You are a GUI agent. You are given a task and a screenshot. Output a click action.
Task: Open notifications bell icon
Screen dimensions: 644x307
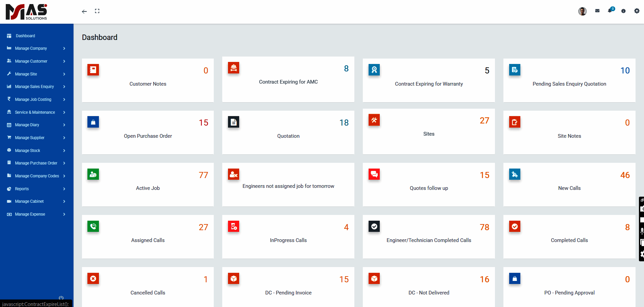pyautogui.click(x=610, y=10)
